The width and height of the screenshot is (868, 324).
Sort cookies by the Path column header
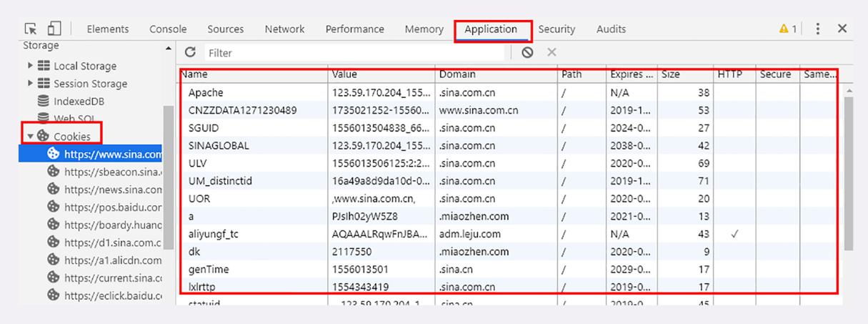click(x=582, y=74)
